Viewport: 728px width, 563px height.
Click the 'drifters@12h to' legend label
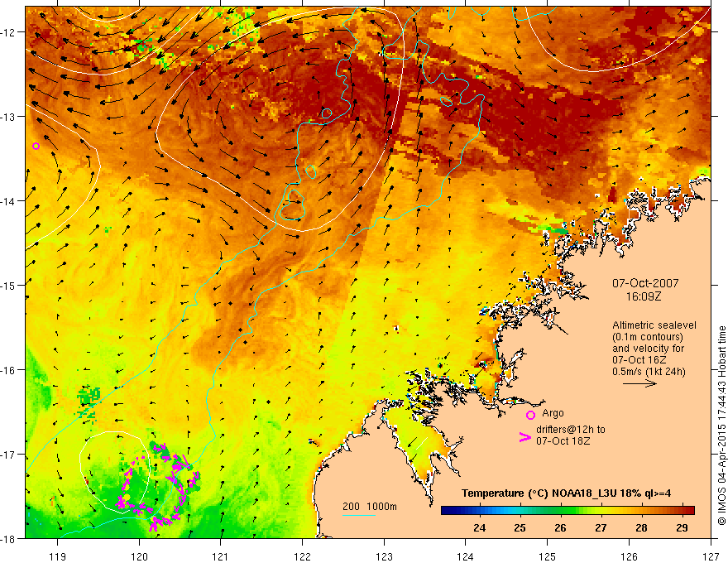pos(571,430)
